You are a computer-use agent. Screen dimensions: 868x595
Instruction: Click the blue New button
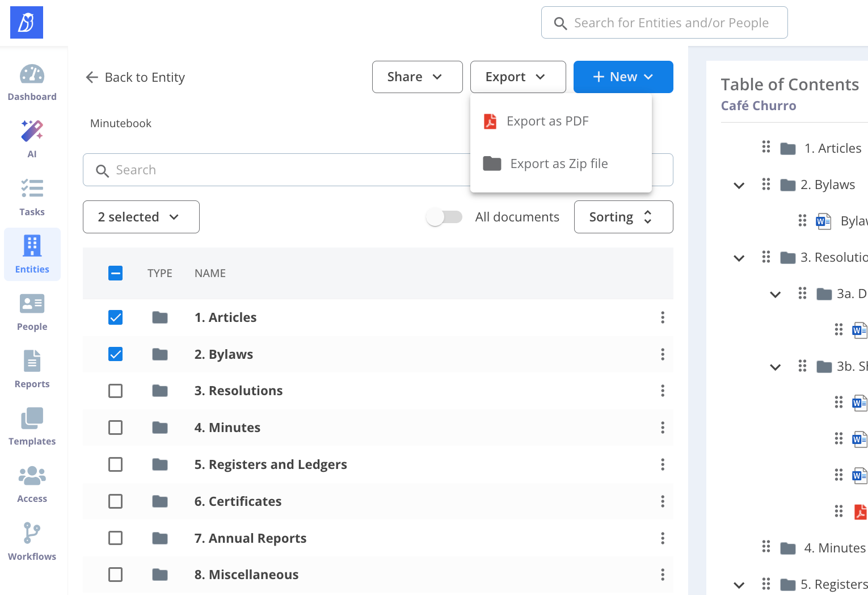[623, 77]
